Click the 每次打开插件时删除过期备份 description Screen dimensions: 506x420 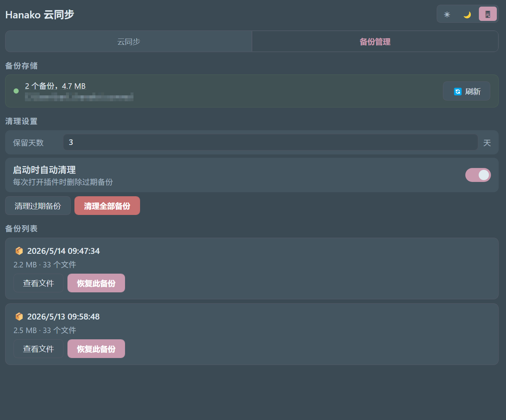coord(63,182)
